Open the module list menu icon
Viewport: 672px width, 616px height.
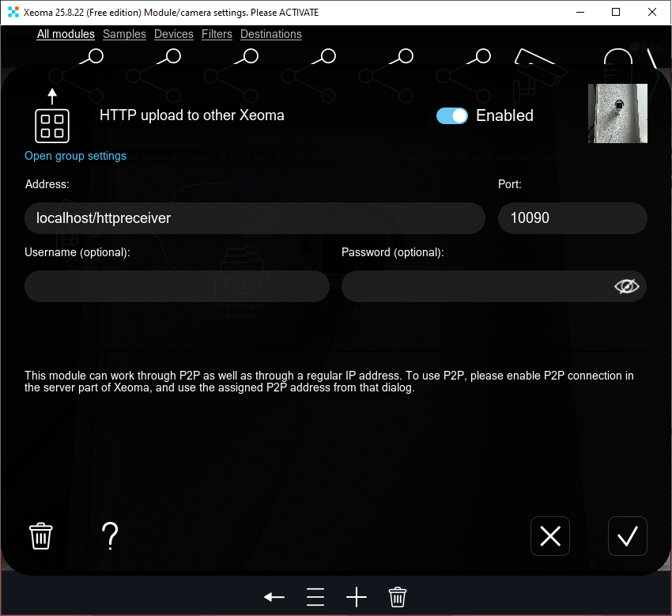tap(315, 597)
